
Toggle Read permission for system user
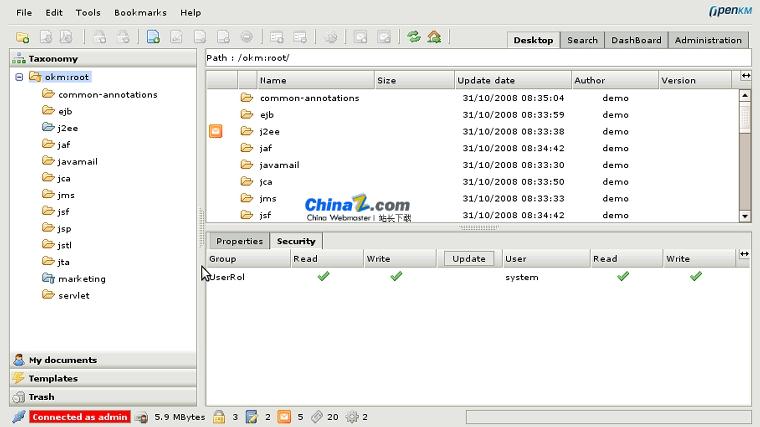coord(623,276)
